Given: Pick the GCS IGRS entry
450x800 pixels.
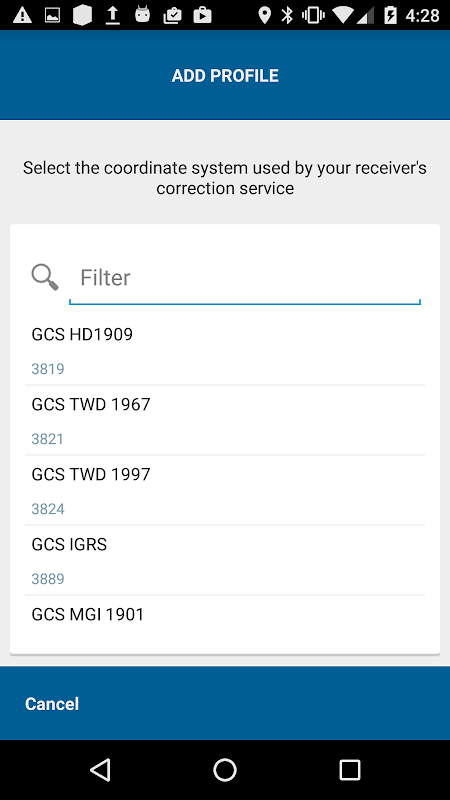Looking at the screenshot, I should coord(225,560).
